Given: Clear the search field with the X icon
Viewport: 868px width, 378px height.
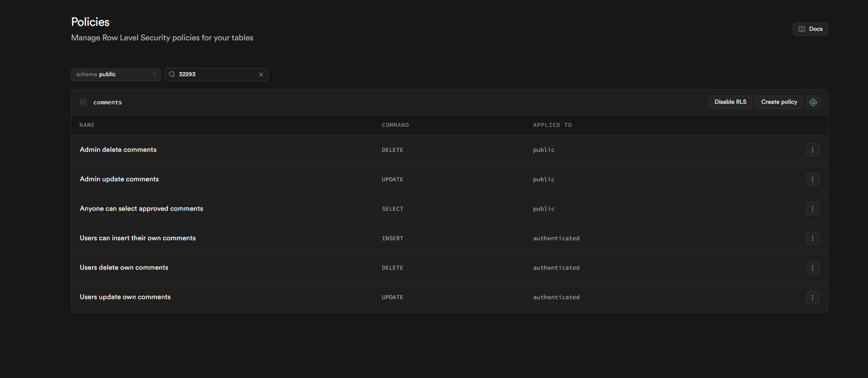Looking at the screenshot, I should click(261, 75).
